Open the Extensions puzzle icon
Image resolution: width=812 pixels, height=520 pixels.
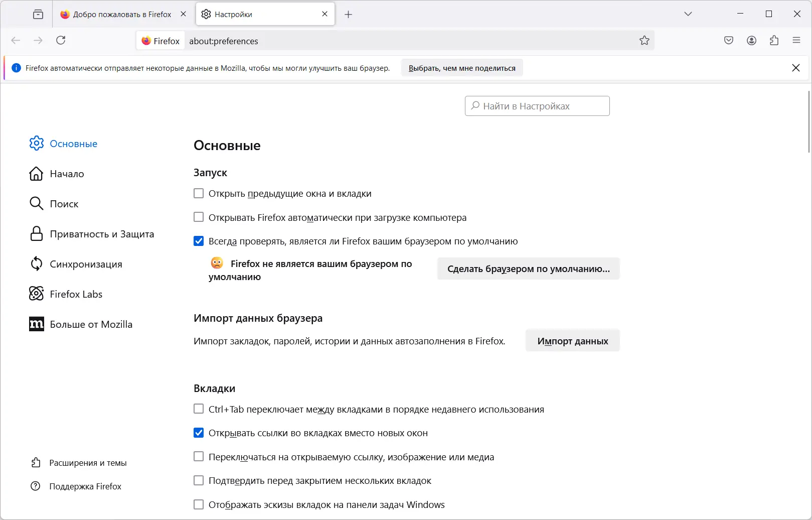pyautogui.click(x=774, y=41)
